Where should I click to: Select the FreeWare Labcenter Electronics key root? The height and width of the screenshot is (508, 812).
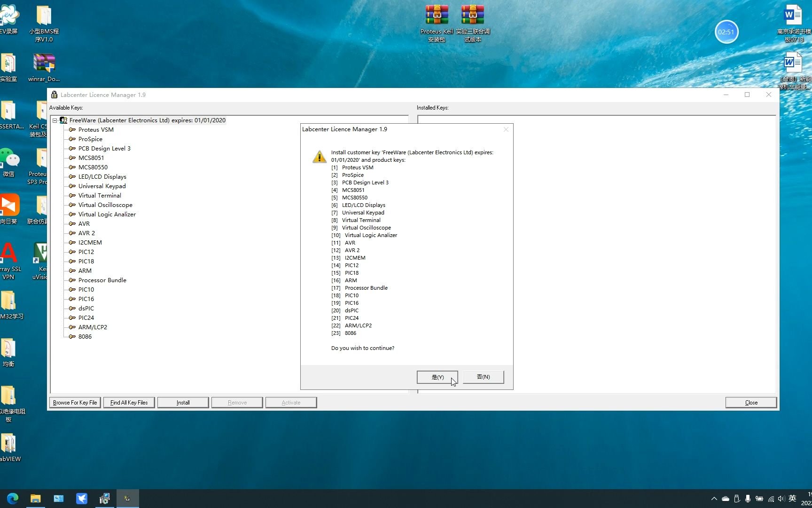[147, 120]
